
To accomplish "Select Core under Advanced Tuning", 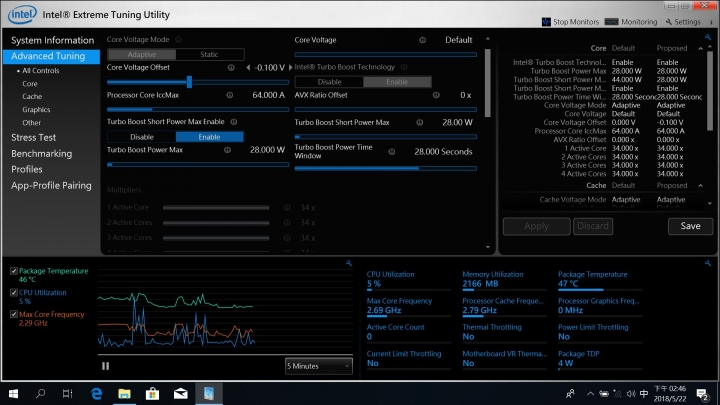I will [x=30, y=84].
